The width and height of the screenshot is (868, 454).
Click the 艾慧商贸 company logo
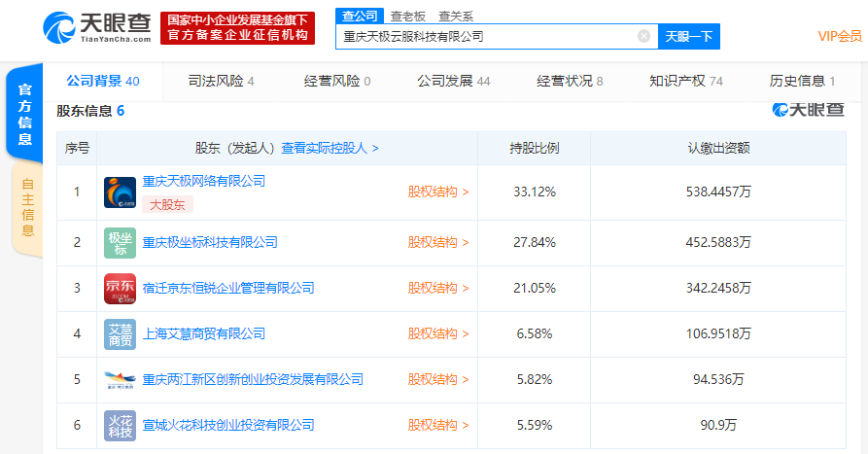[x=120, y=333]
